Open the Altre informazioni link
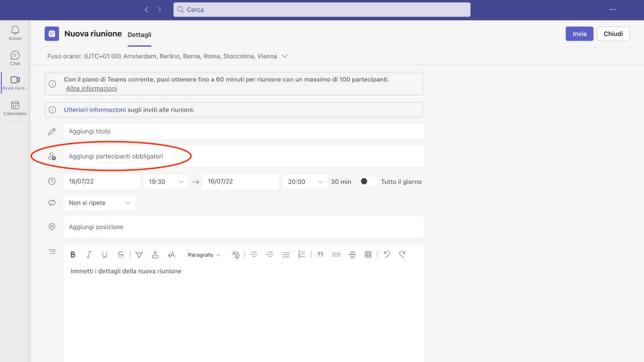 (x=92, y=88)
